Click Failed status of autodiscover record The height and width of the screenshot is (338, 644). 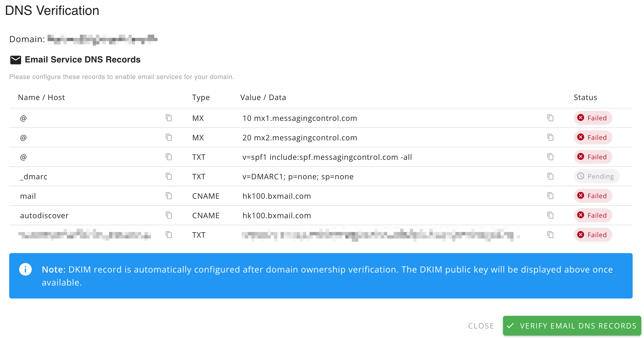click(593, 215)
